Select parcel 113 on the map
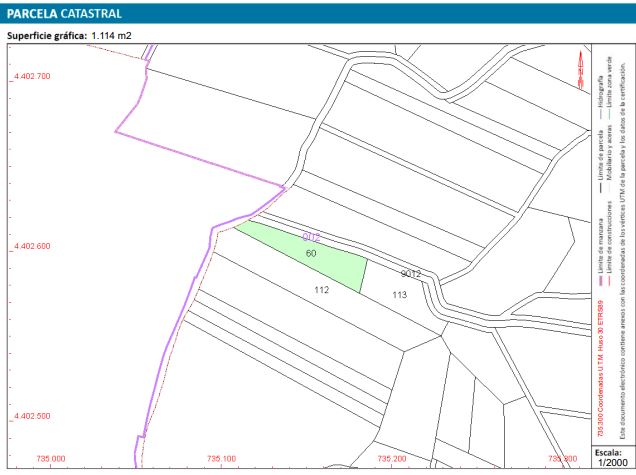Image resolution: width=636 pixels, height=475 pixels. coord(399,295)
